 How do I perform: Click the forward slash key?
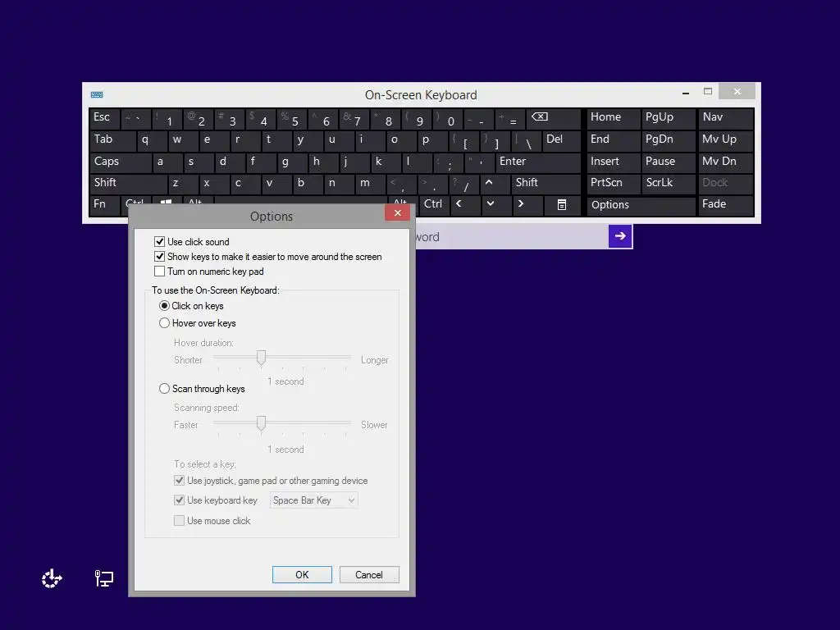pos(464,183)
